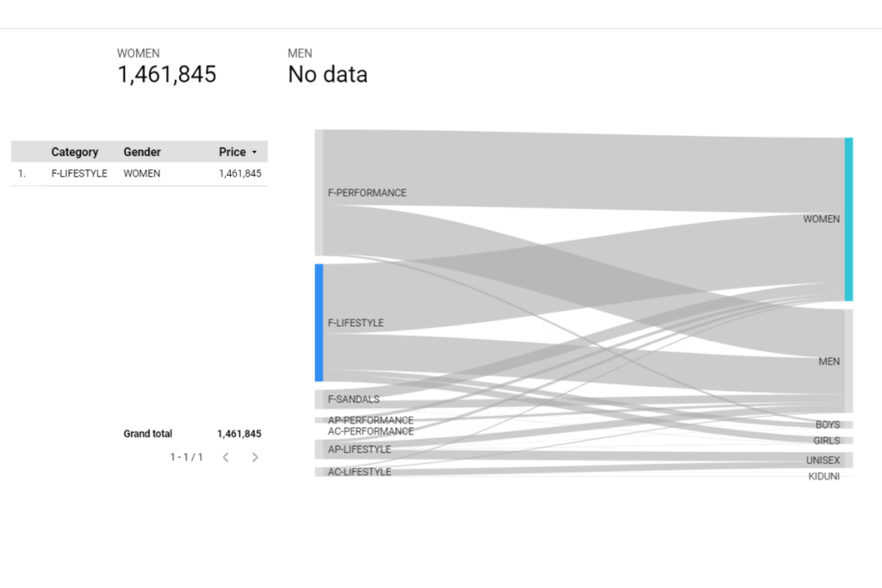The height and width of the screenshot is (588, 882).
Task: Select the KIDUNI destination label
Action: click(824, 476)
